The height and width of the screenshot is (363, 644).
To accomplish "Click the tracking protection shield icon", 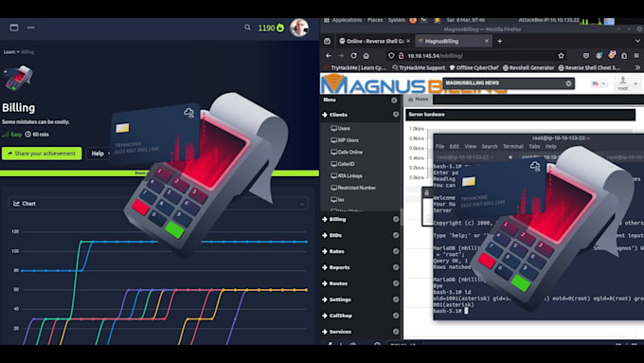I will 391,56.
